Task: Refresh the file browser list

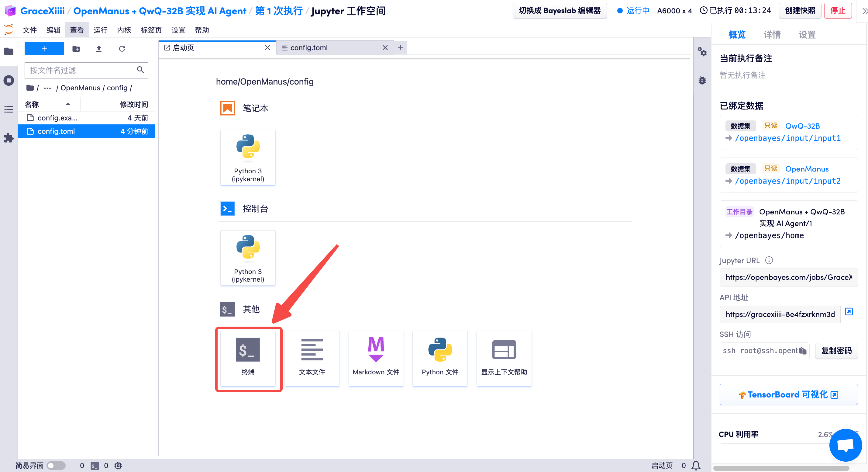Action: click(x=122, y=49)
